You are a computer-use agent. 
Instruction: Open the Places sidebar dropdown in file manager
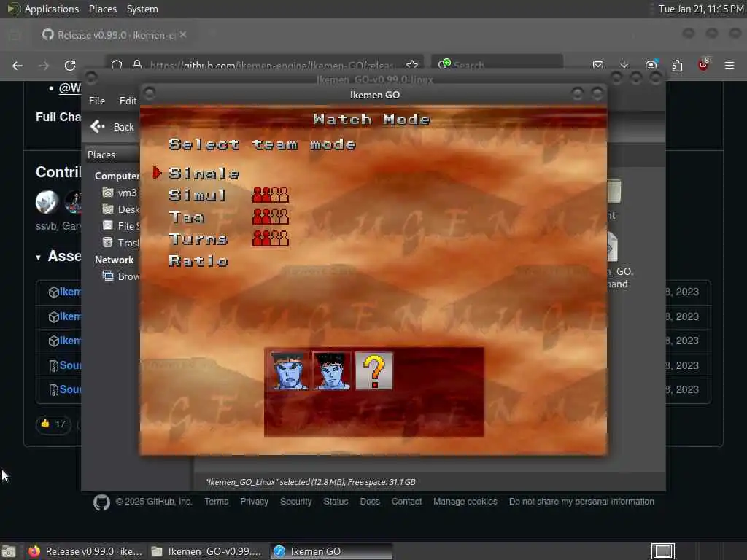112,155
